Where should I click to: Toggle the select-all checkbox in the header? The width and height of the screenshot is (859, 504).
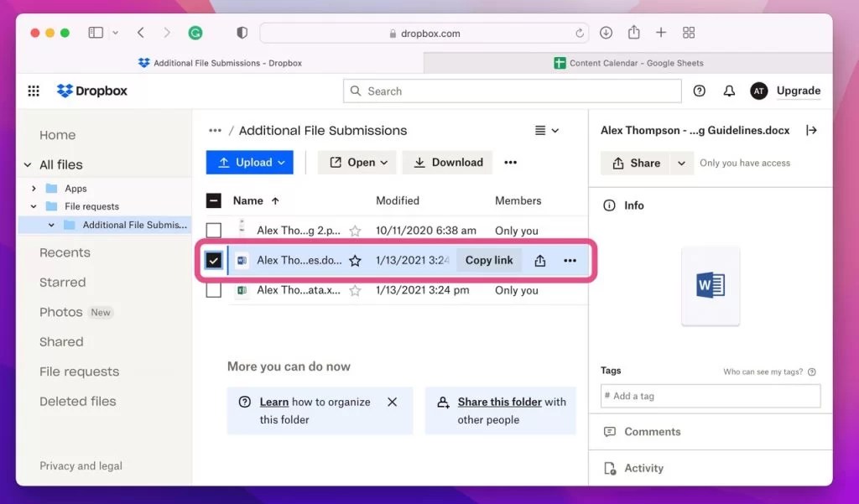click(214, 200)
